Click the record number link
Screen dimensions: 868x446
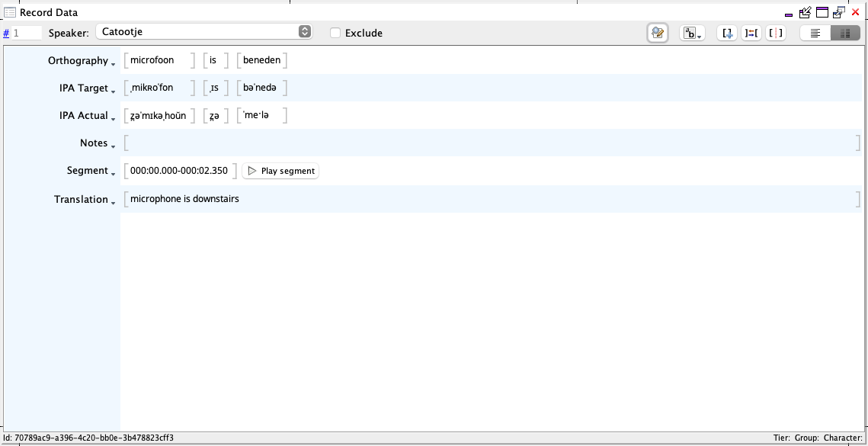tap(6, 33)
